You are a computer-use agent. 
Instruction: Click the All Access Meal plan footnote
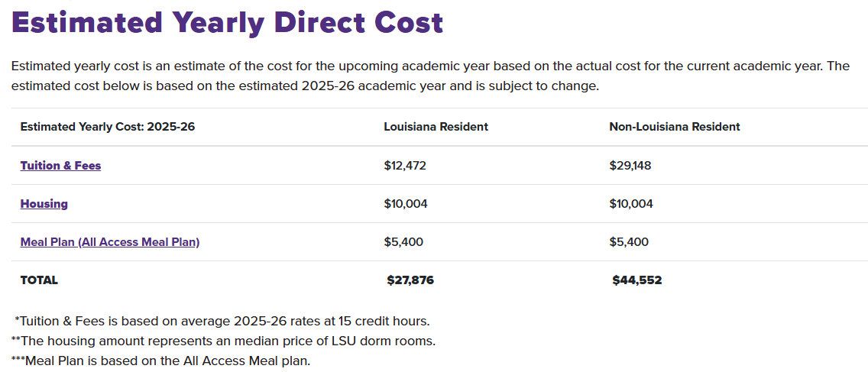pos(160,361)
